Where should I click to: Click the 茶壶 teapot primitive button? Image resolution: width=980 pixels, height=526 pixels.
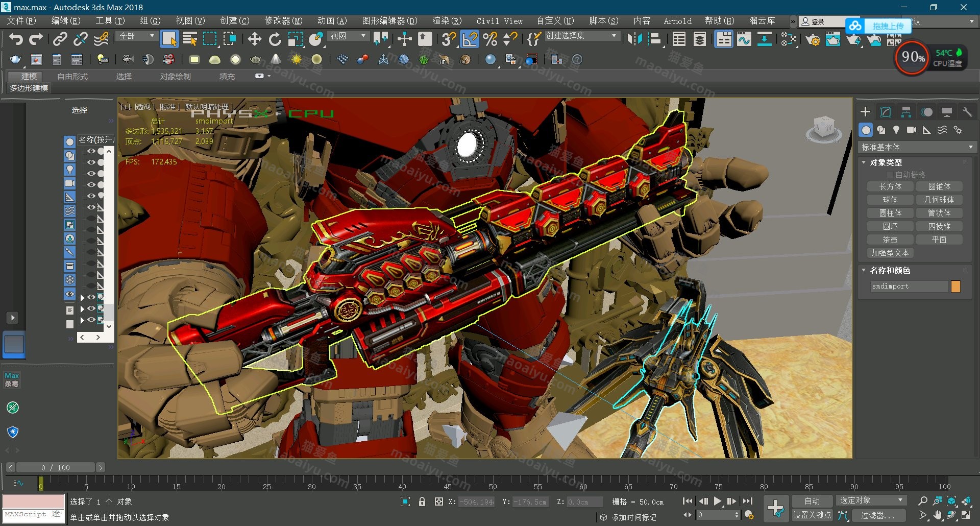[890, 240]
